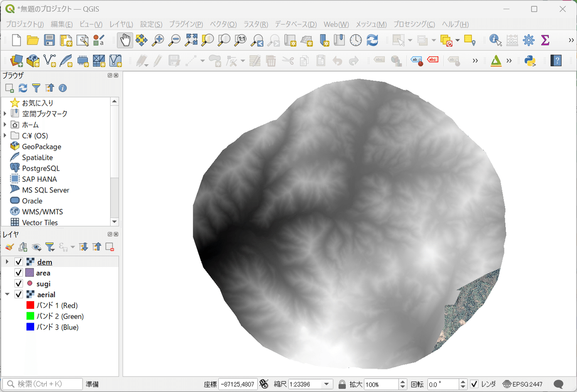This screenshot has height=392, width=577.
Task: Click the Save Project floppy icon
Action: click(50, 40)
